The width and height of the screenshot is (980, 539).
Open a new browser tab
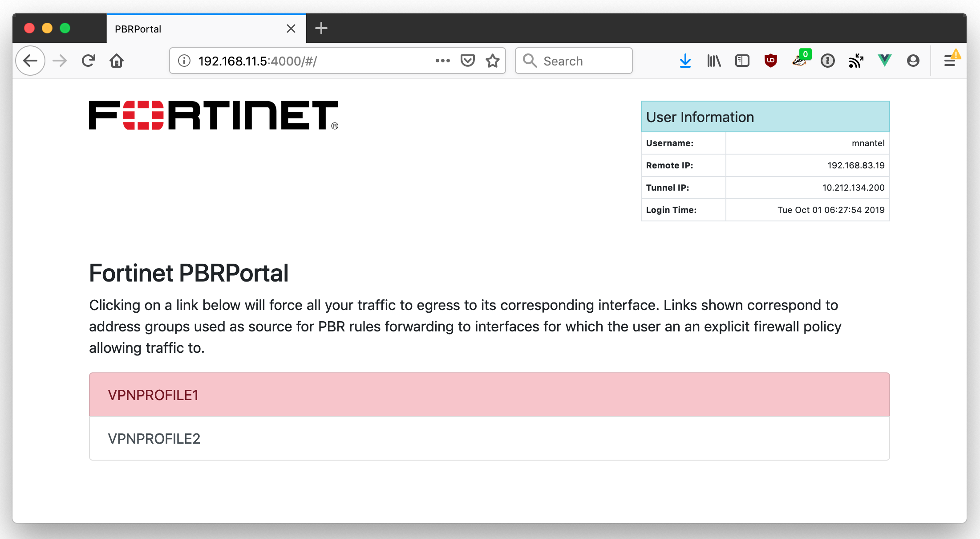[x=321, y=29]
